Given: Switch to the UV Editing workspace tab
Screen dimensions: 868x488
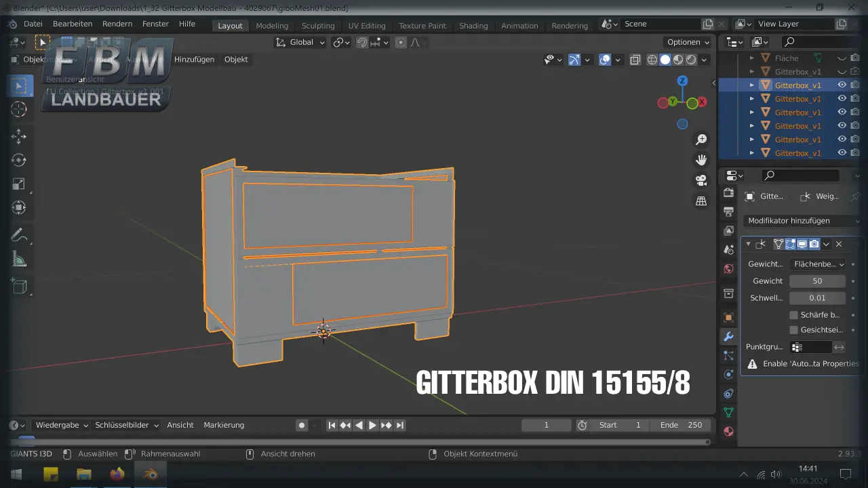Looking at the screenshot, I should (x=367, y=26).
